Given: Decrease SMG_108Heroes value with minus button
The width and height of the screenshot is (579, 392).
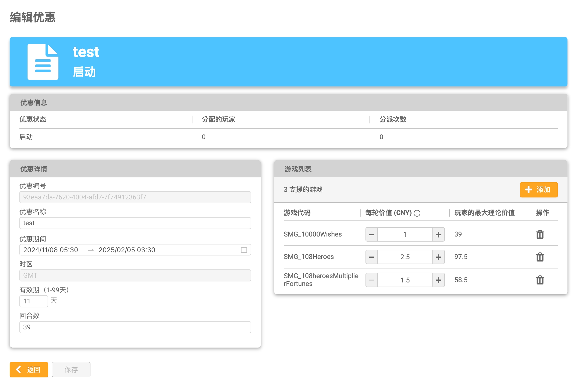Looking at the screenshot, I should tap(371, 257).
